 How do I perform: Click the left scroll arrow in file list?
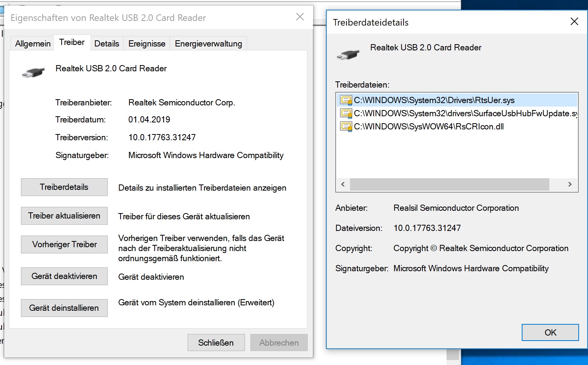[x=343, y=184]
